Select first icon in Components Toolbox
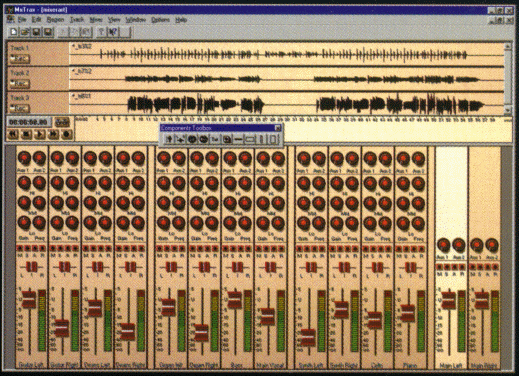519x376 pixels. [x=169, y=139]
